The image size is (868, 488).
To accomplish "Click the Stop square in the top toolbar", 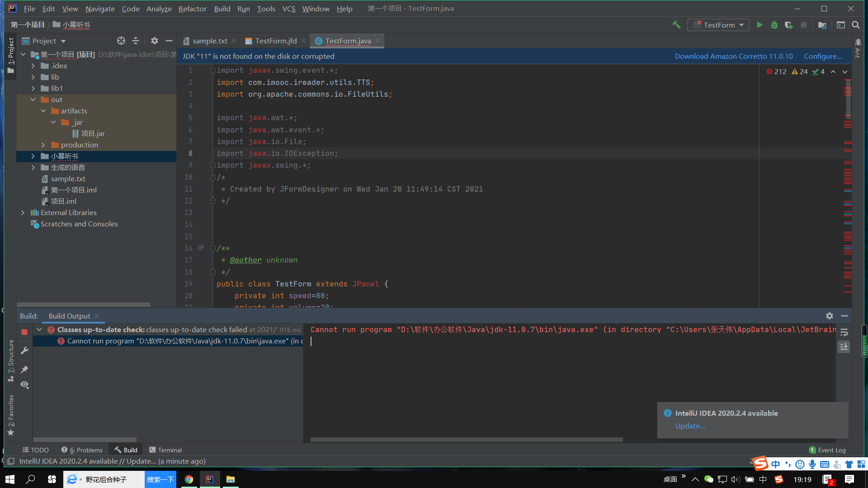I will (803, 25).
